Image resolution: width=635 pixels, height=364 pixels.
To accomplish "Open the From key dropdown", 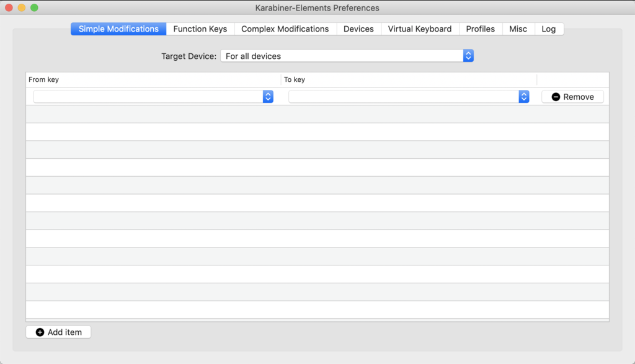I will [x=154, y=96].
